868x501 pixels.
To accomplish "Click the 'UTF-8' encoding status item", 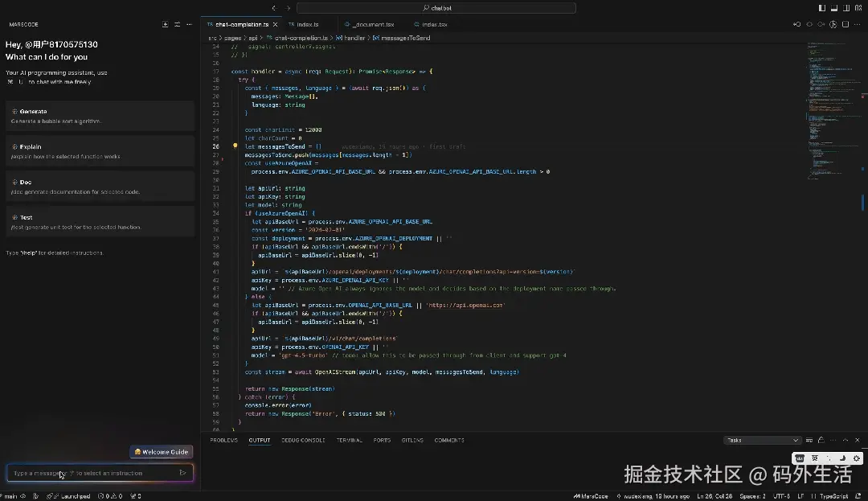I will pyautogui.click(x=781, y=496).
